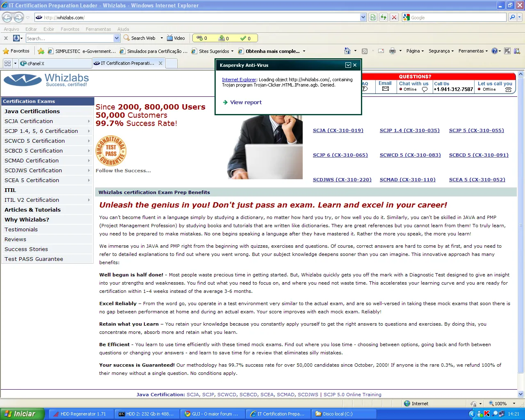Open the Exibir menu
Viewport: 525px width, 420px height.
tap(49, 29)
